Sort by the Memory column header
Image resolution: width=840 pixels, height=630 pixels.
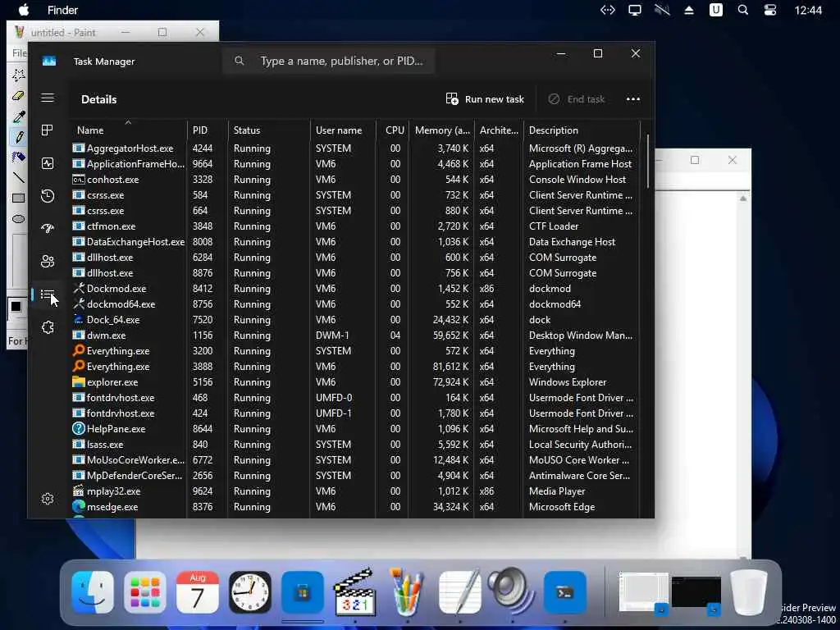click(x=442, y=130)
